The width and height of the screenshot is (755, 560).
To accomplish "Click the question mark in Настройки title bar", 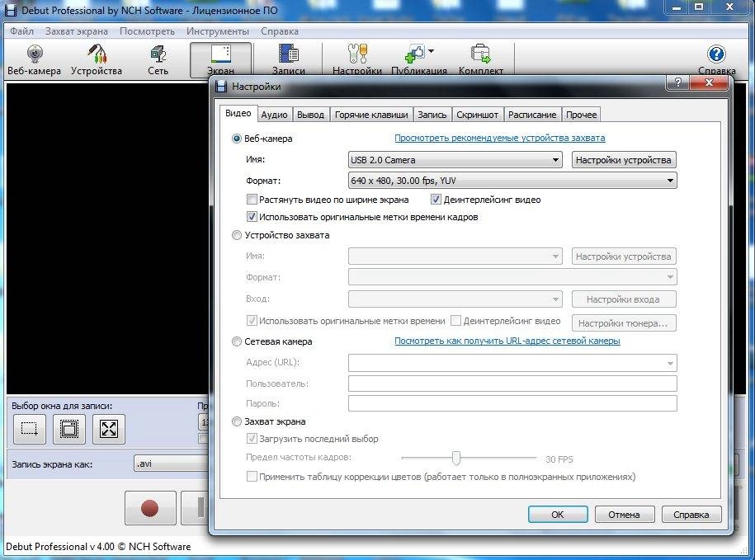I will coord(678,82).
